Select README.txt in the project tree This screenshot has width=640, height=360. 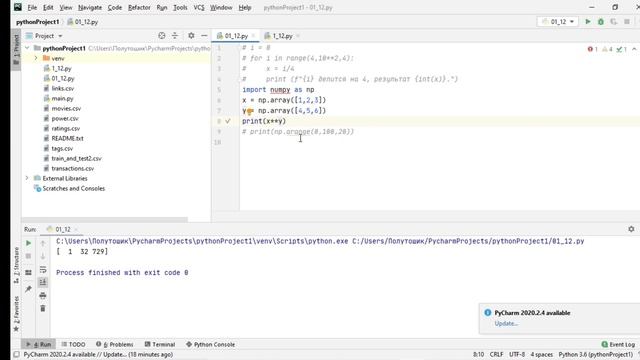(x=67, y=138)
